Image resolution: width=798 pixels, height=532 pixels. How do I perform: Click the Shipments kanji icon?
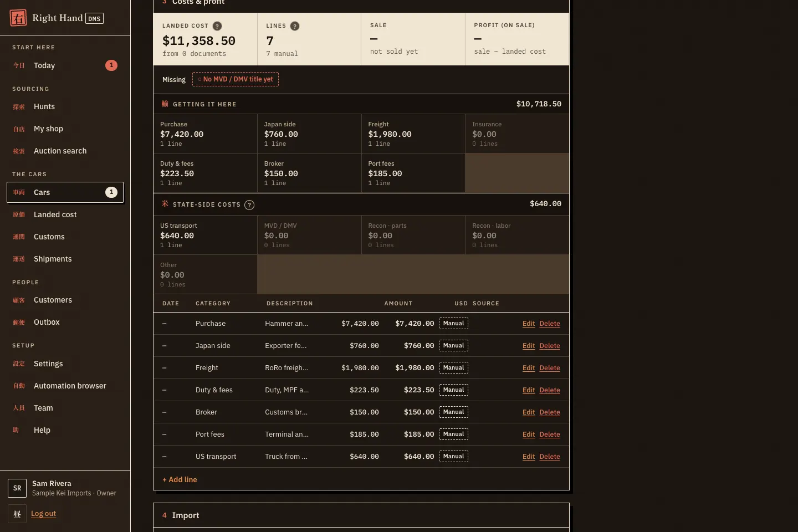tap(19, 259)
